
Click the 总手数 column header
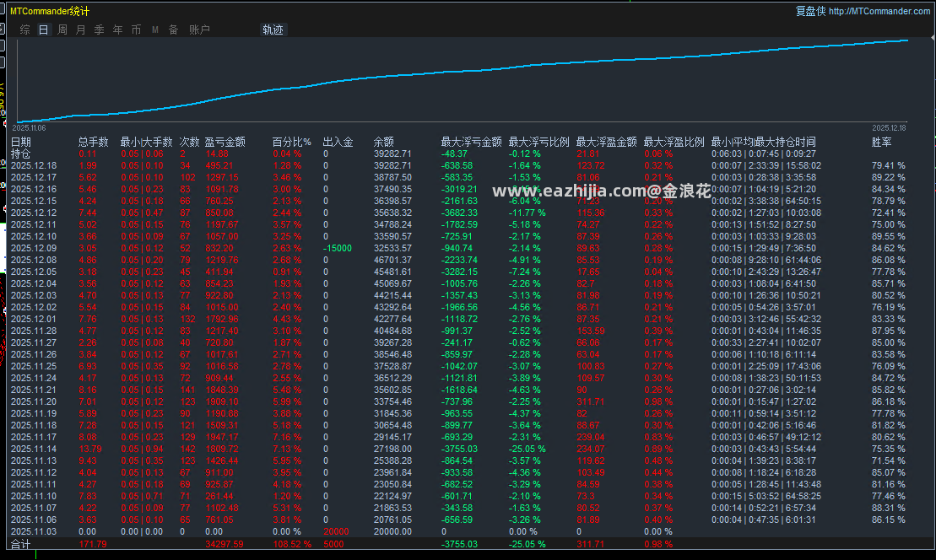click(x=93, y=142)
